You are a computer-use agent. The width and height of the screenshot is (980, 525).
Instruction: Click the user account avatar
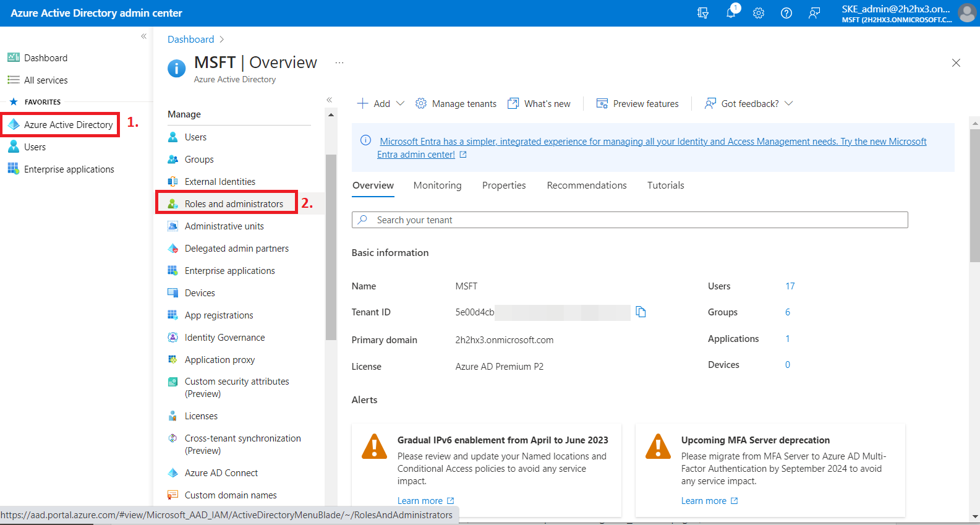pos(966,13)
